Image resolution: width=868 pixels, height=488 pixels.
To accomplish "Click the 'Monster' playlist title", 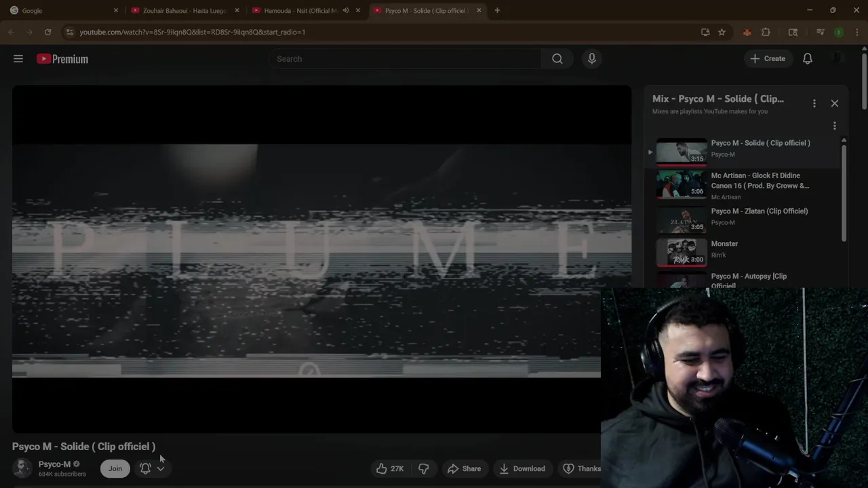I will tap(724, 243).
